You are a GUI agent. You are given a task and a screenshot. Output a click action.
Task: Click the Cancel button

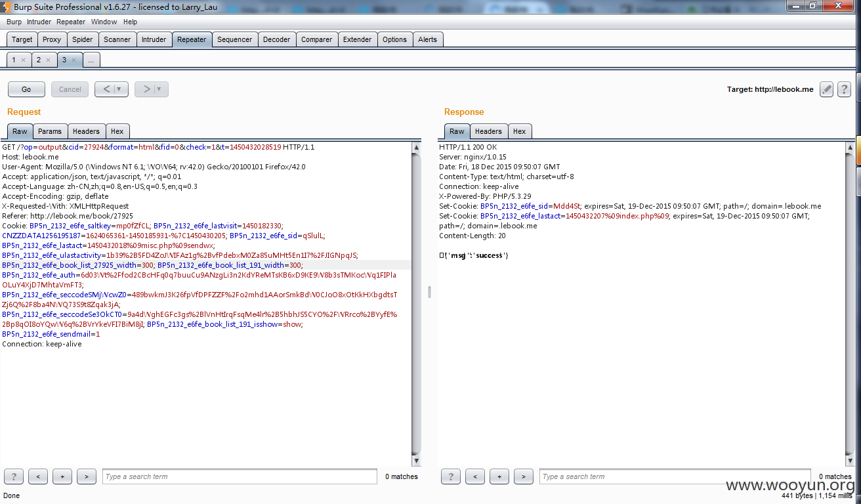[70, 89]
